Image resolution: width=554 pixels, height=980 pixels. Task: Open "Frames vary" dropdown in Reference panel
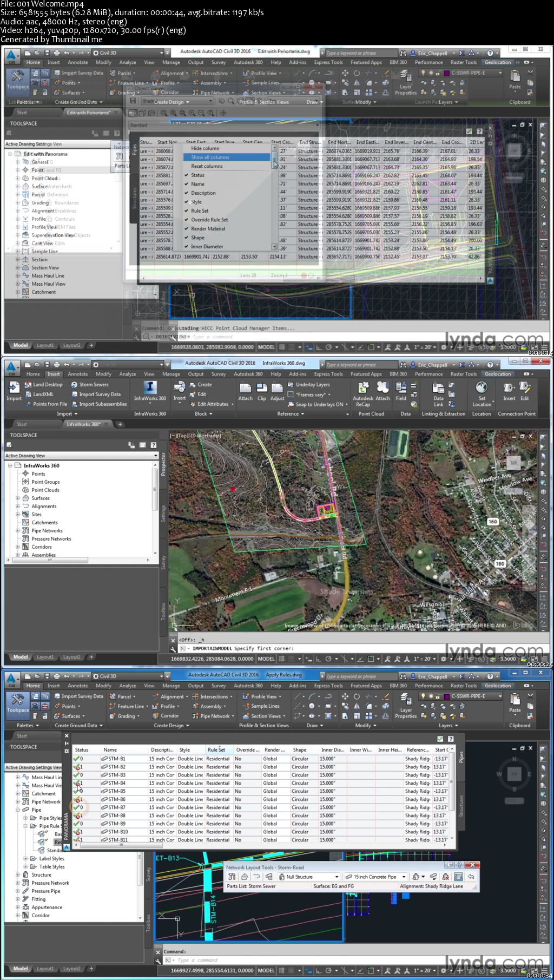[x=329, y=394]
